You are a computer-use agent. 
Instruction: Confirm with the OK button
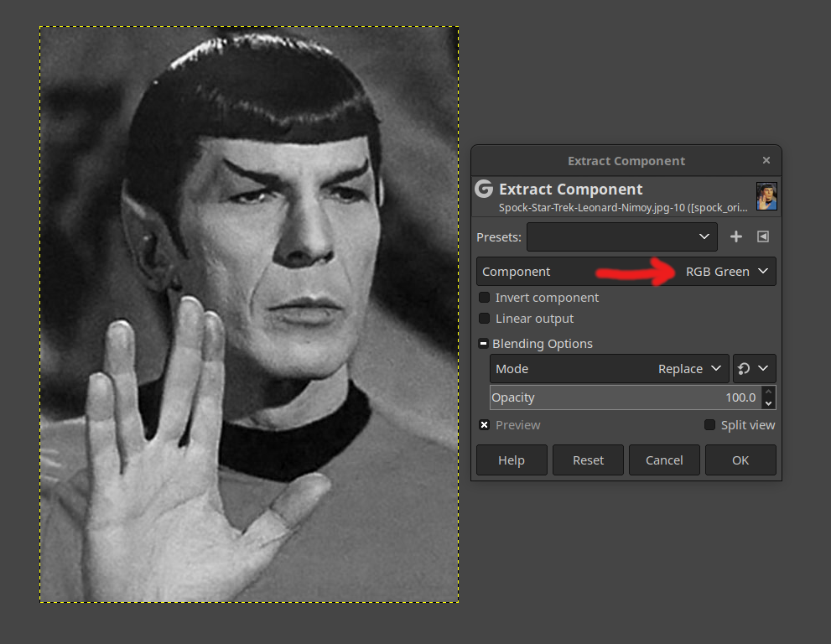pyautogui.click(x=740, y=460)
